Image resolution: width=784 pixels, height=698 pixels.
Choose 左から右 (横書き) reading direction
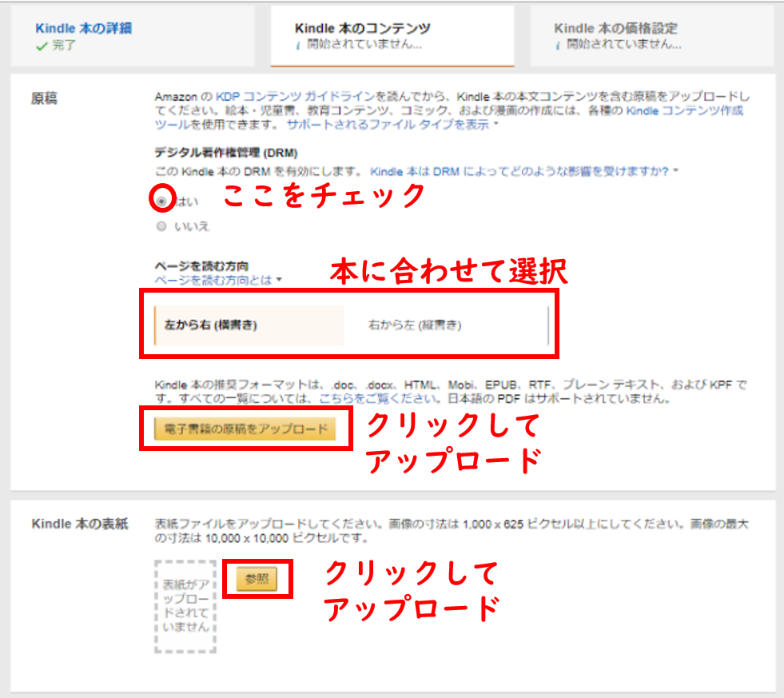click(x=249, y=325)
